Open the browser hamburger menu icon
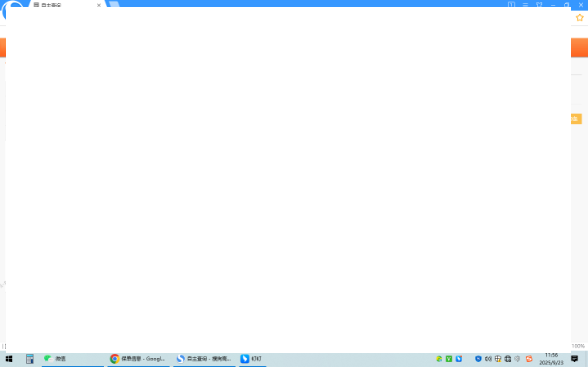This screenshot has height=367, width=588. [x=525, y=4]
